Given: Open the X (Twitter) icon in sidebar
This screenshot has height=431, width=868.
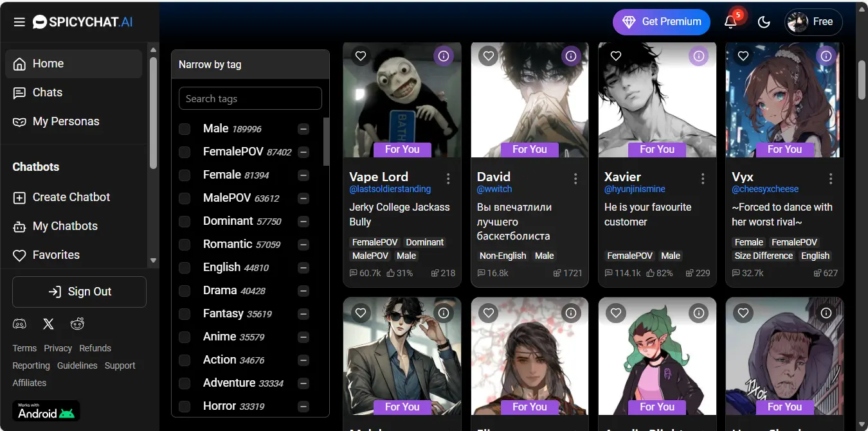Looking at the screenshot, I should coord(48,324).
